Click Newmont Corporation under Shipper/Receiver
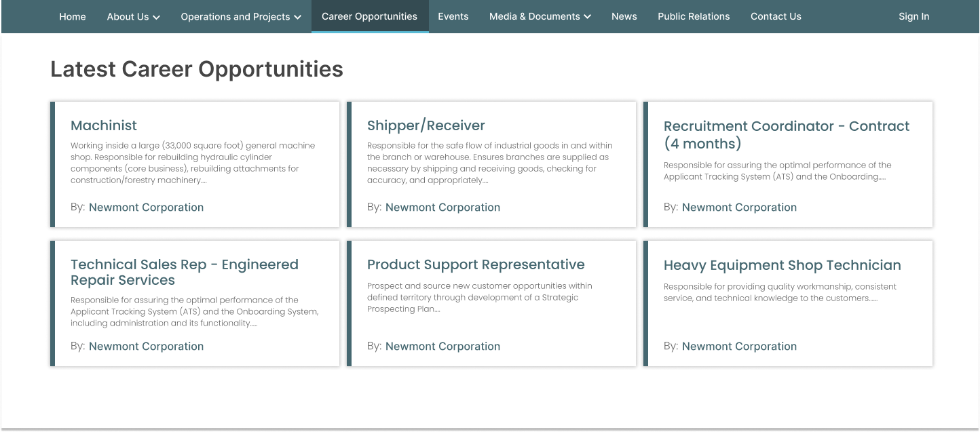Screen dimensions: 980x432 [x=442, y=208]
